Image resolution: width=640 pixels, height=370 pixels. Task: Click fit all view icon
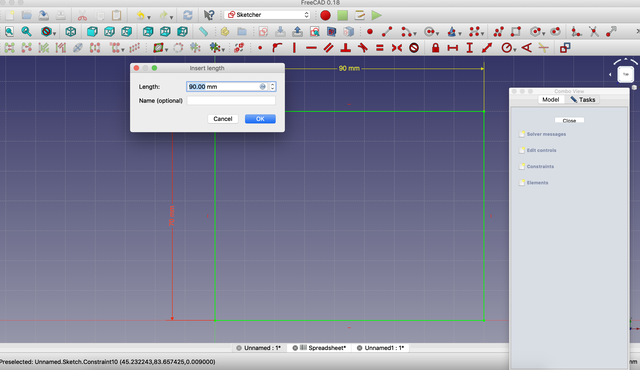click(x=9, y=31)
